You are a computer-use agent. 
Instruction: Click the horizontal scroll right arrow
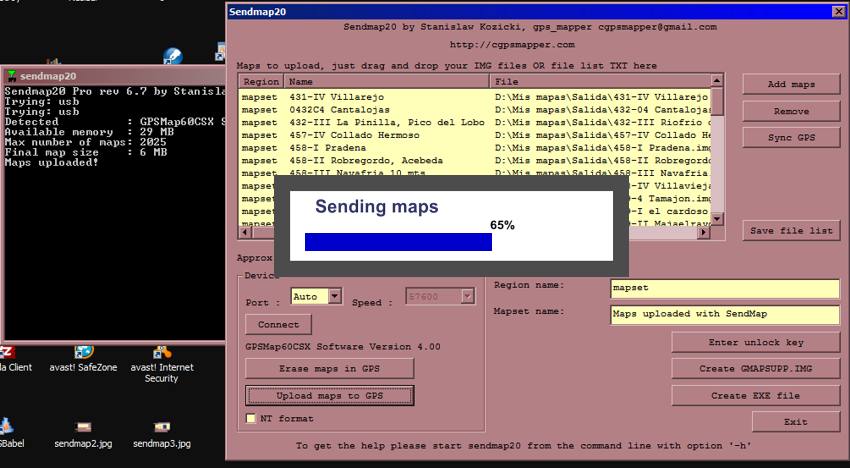703,232
